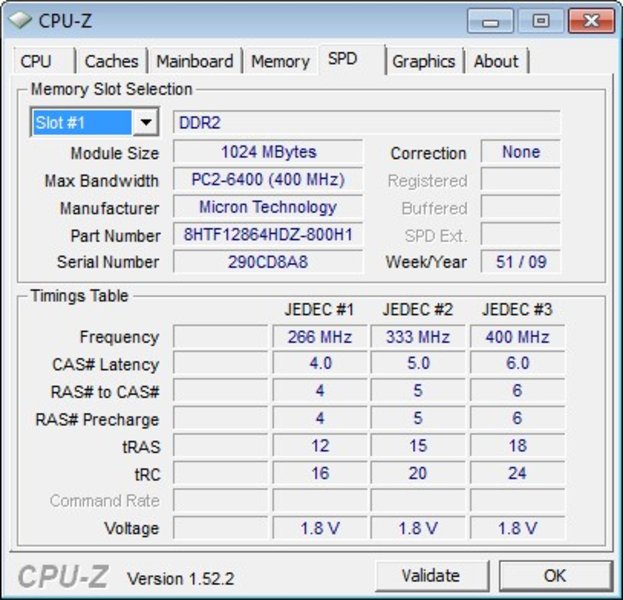Click the empty Buffered field
This screenshot has width=623, height=600.
(520, 207)
